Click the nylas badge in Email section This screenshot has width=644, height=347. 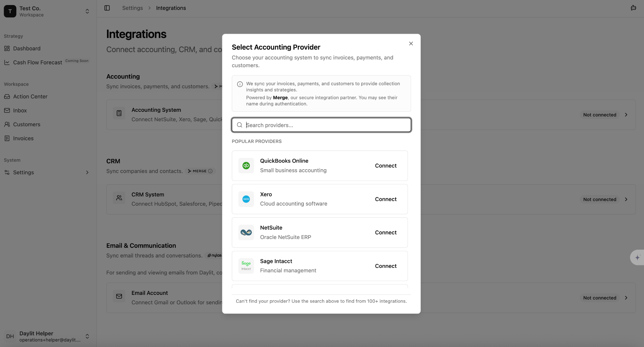click(214, 255)
